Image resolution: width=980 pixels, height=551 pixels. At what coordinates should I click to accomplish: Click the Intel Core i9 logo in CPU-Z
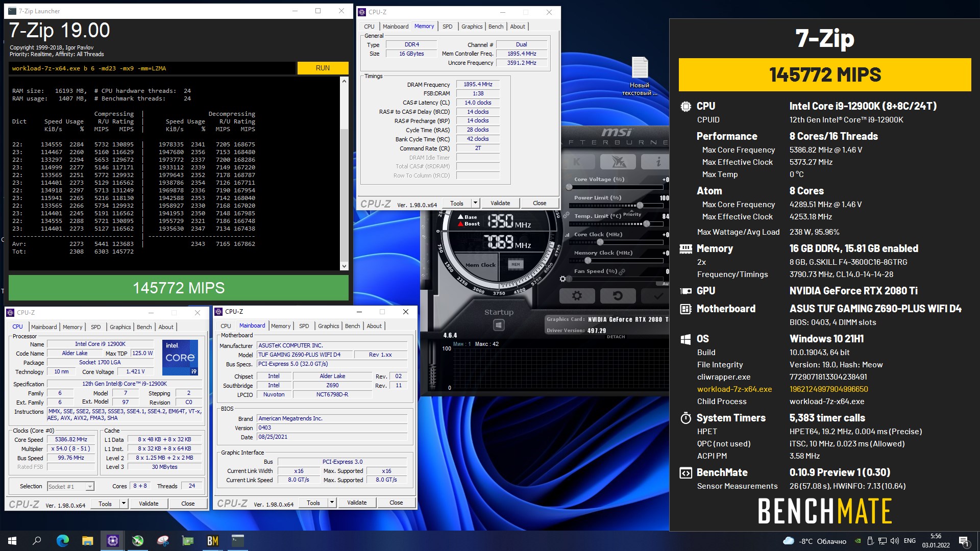(x=180, y=357)
